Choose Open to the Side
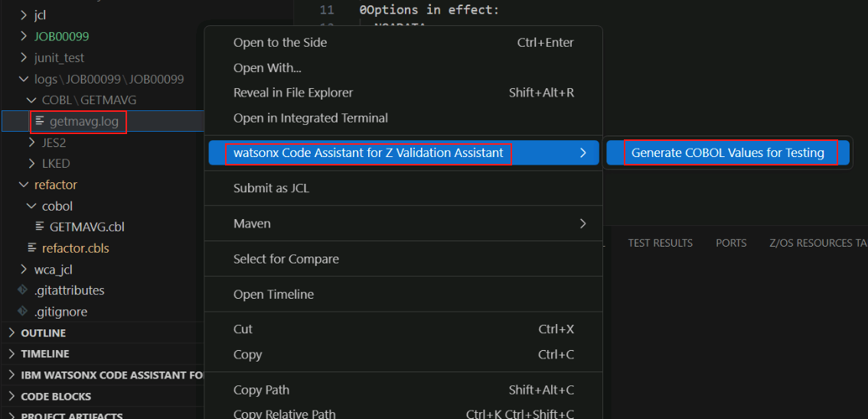 (403, 43)
